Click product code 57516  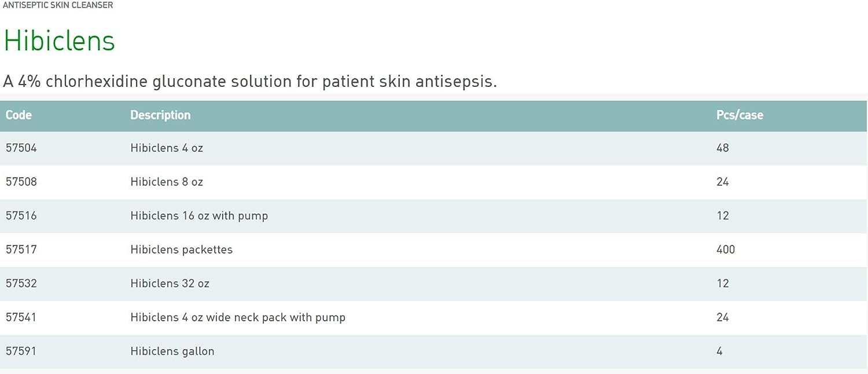21,216
